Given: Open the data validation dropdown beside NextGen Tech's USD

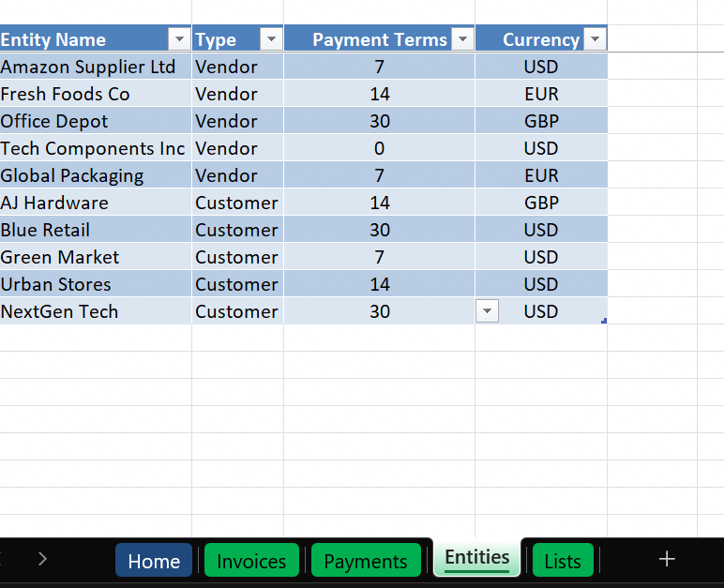Looking at the screenshot, I should (x=487, y=311).
